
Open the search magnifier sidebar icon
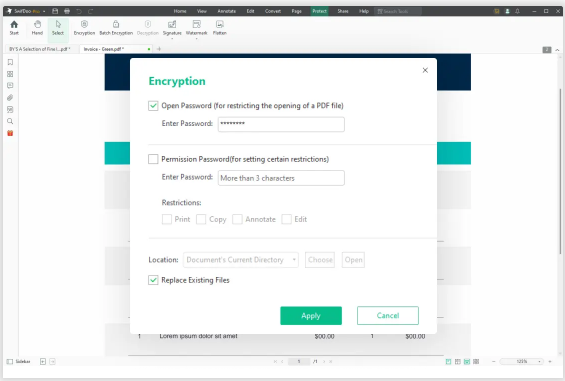10,121
